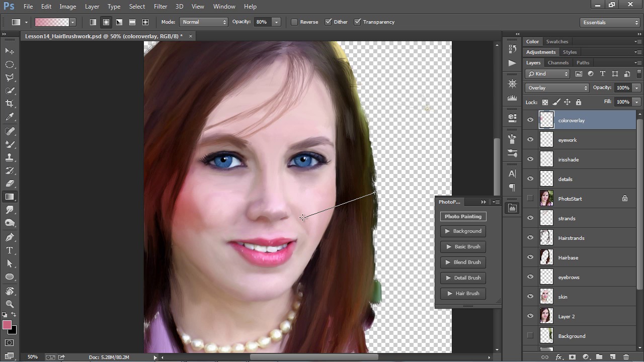Disable the Dither checkbox
Viewport: 644px width, 362px height.
coord(329,22)
